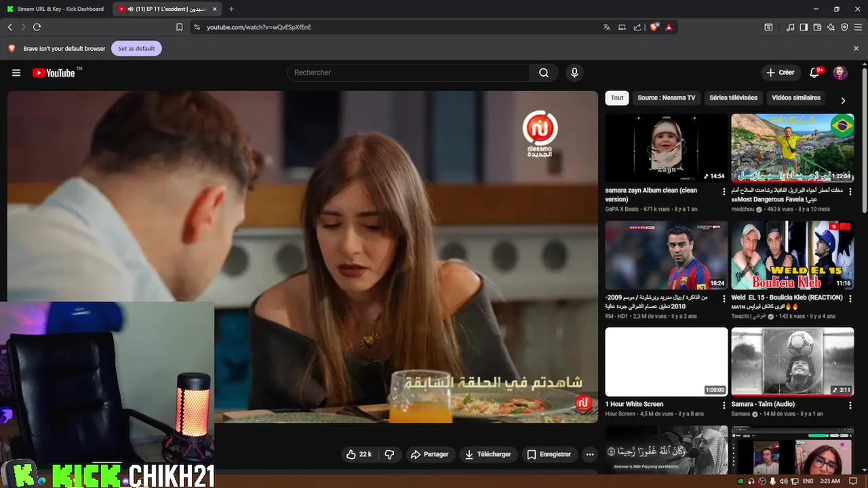Open 1 Hour White Screen thumbnail

click(x=666, y=362)
